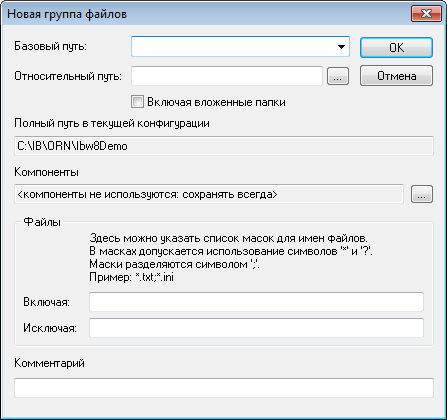
Task: Click the Базовый путь label
Action: point(50,46)
